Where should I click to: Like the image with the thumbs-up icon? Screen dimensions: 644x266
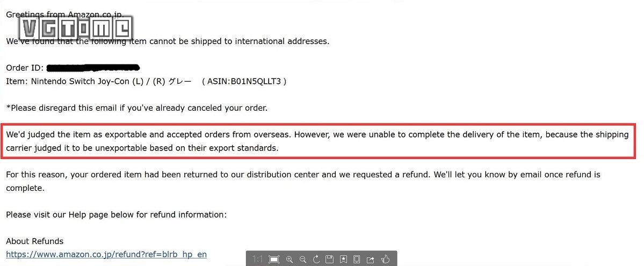385,260
